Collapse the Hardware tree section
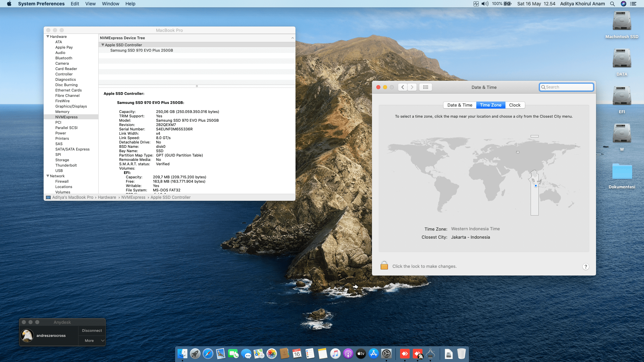 [48, 37]
